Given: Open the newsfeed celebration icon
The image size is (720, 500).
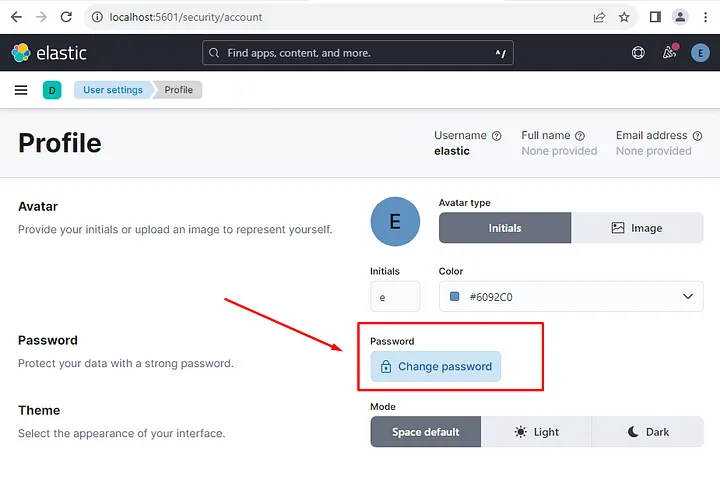Looking at the screenshot, I should [x=669, y=53].
